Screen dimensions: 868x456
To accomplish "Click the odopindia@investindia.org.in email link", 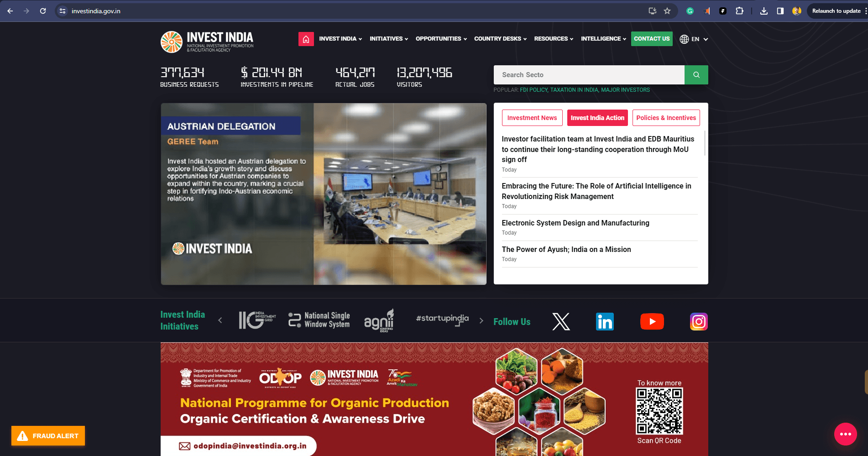I will tap(250, 446).
